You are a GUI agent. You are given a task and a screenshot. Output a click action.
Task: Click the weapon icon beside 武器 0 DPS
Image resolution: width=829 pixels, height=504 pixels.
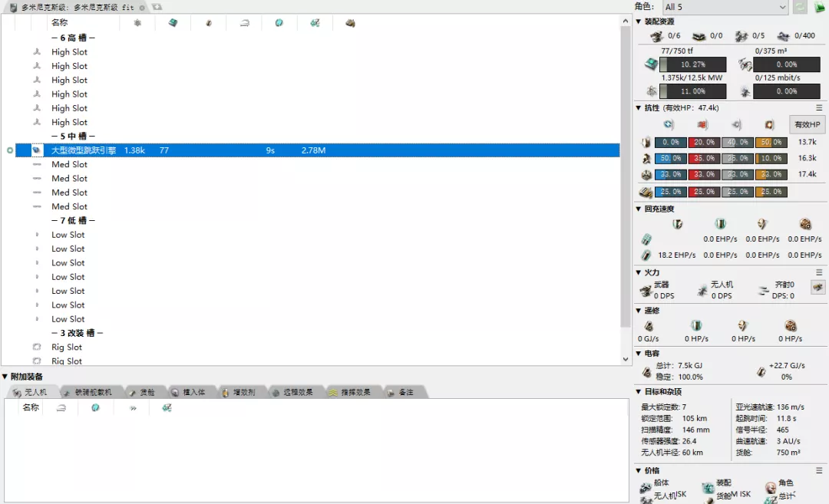(646, 290)
